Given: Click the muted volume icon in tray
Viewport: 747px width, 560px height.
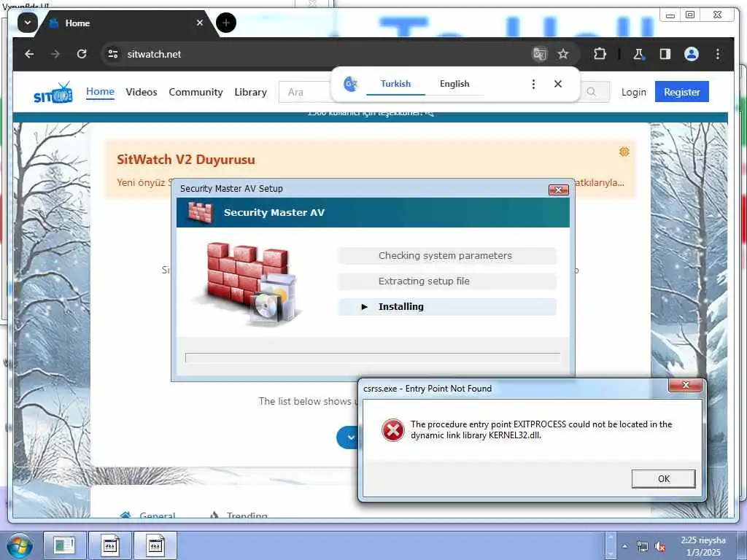Looking at the screenshot, I should 660,547.
